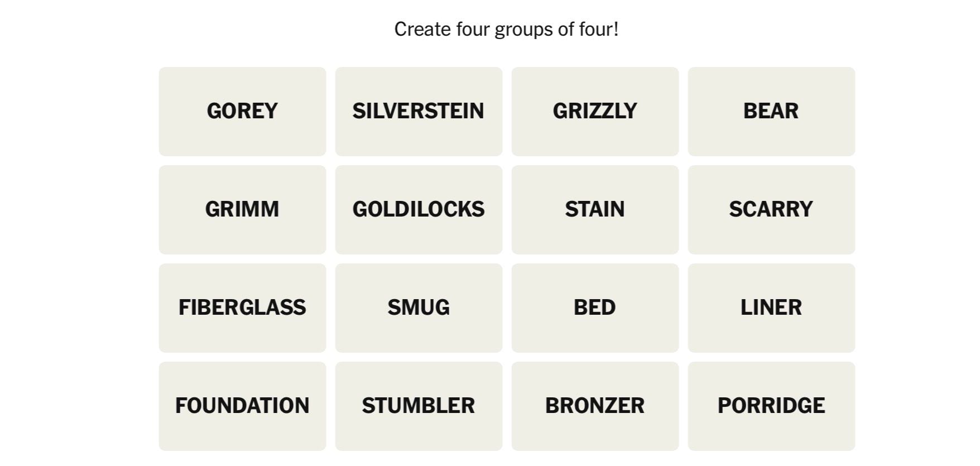Click the LINER tile
Viewport: 980px width, 466px height.
[x=771, y=308]
